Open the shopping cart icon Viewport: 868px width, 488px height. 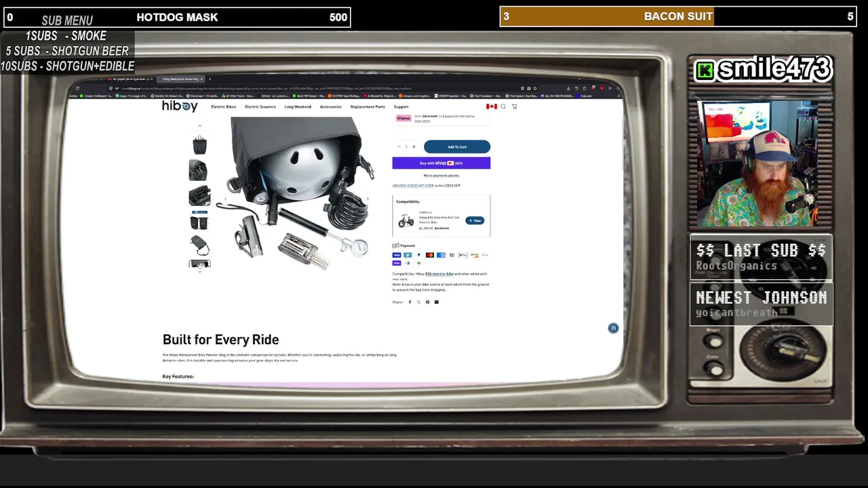coord(515,106)
